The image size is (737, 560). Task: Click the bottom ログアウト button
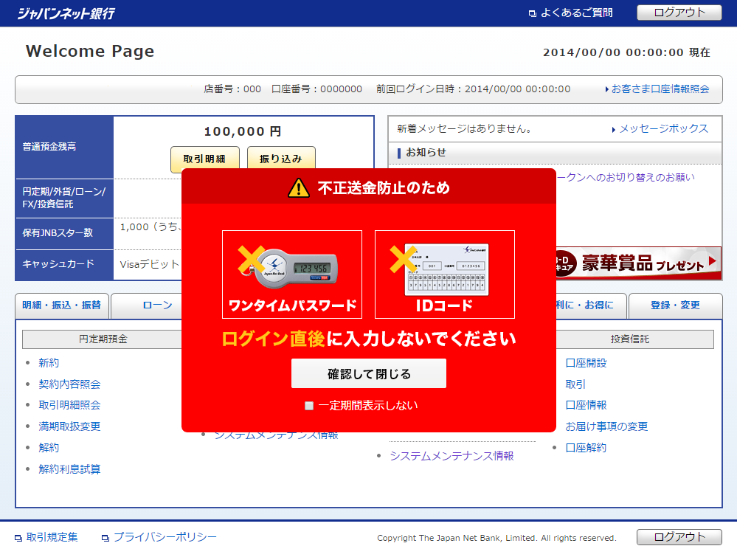click(679, 537)
